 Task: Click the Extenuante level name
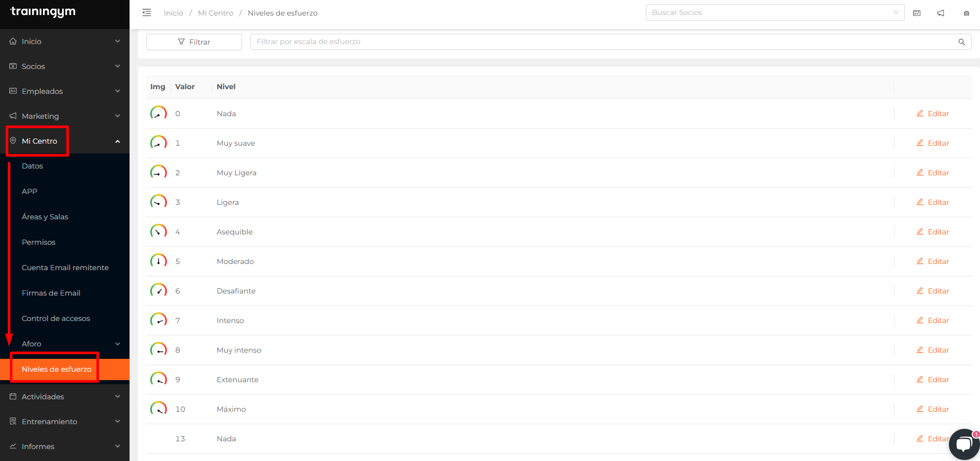click(237, 380)
